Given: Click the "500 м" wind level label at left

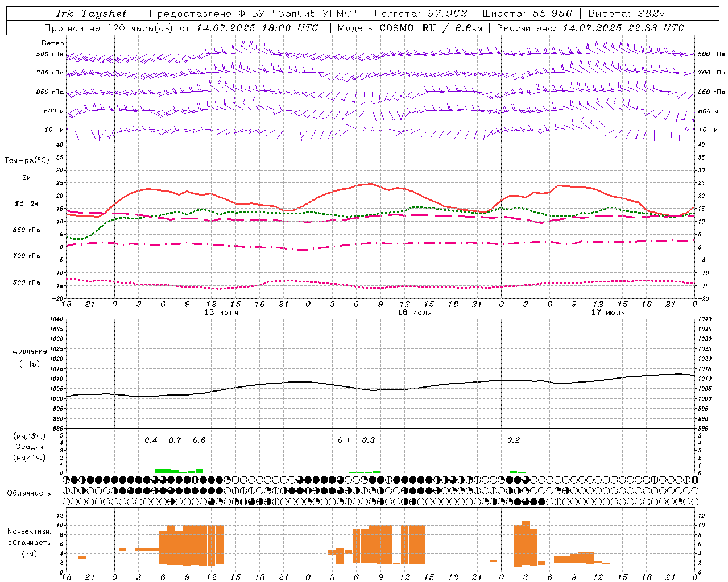Looking at the screenshot, I should point(54,111).
